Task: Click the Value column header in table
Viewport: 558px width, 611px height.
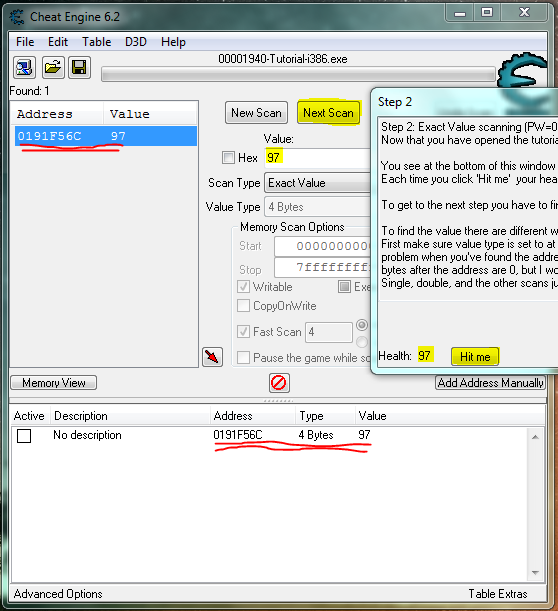Action: pos(450,416)
